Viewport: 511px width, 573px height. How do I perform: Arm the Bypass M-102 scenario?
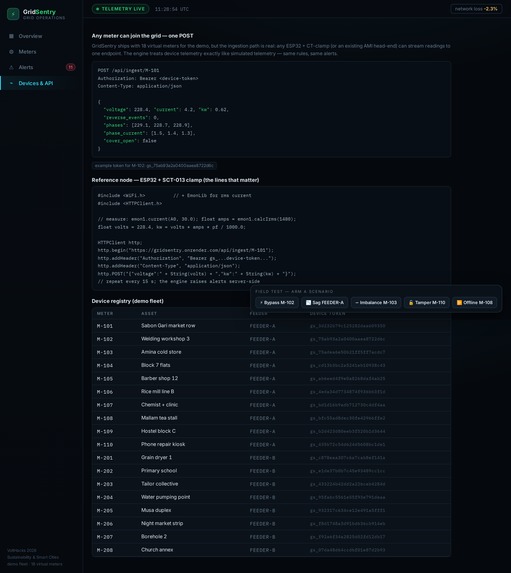click(277, 303)
